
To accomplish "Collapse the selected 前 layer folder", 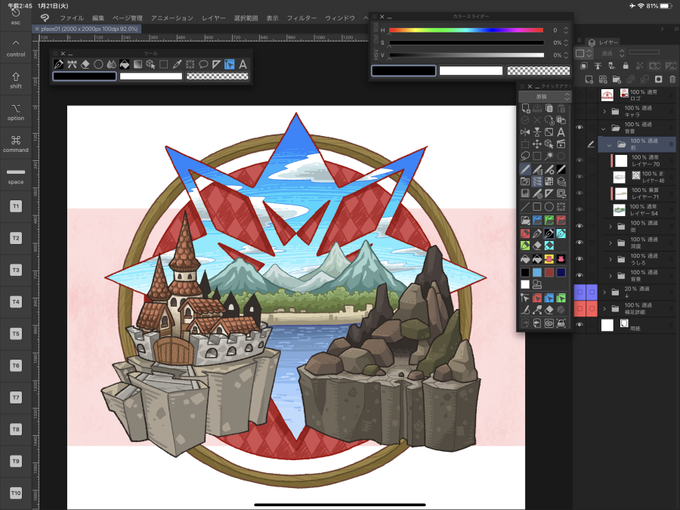I will pyautogui.click(x=609, y=145).
